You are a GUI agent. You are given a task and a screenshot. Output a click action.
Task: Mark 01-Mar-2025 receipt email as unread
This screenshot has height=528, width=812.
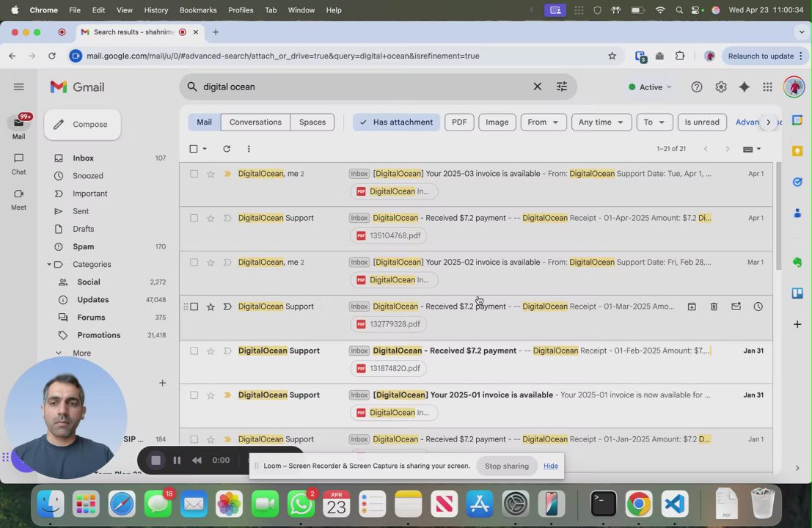coord(736,307)
